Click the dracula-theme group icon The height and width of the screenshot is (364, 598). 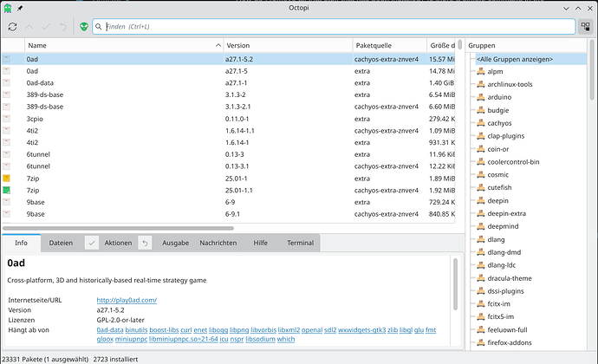(481, 278)
